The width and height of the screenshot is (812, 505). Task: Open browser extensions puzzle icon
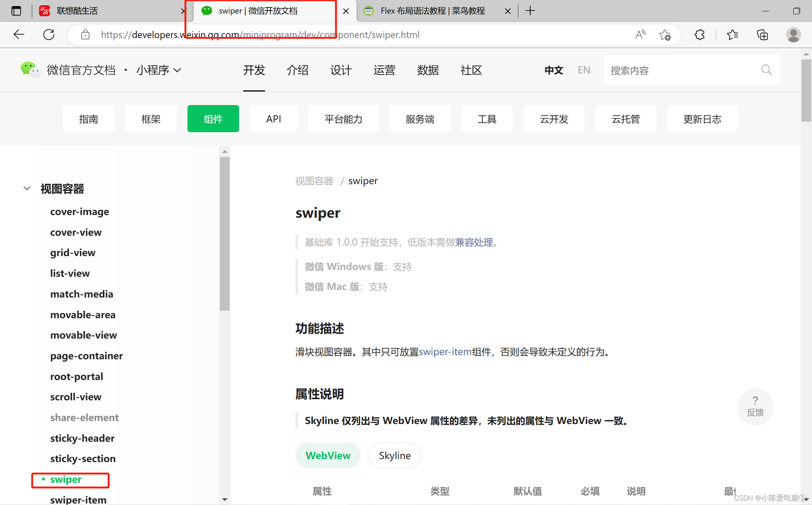[x=699, y=35]
